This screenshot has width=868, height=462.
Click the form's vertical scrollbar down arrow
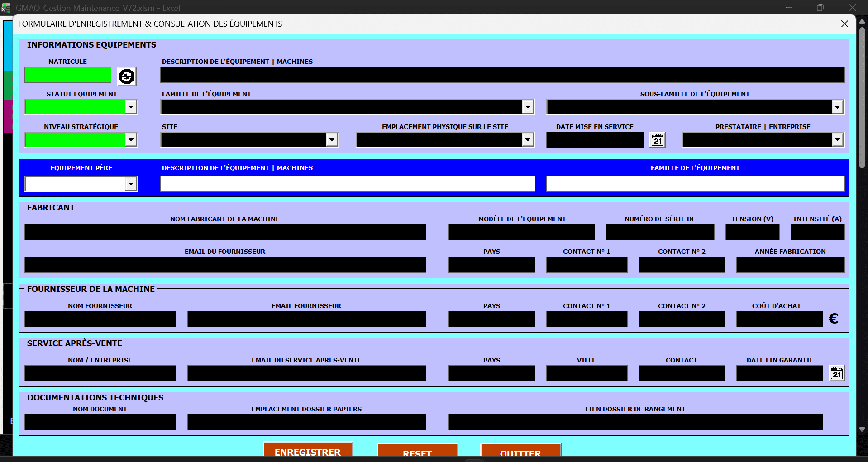[x=862, y=429]
